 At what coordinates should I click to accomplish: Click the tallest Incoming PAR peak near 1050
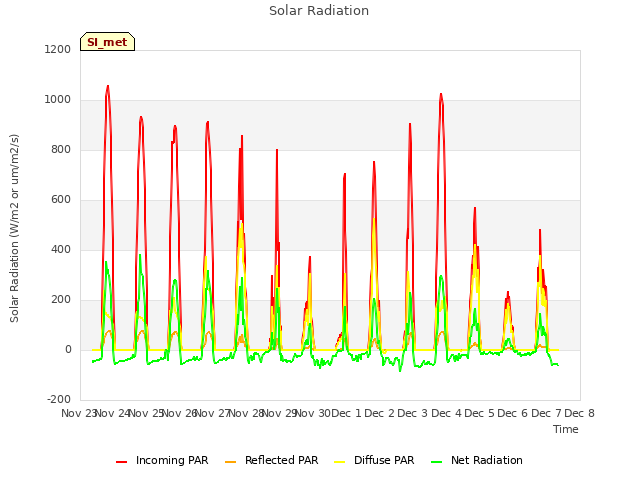[x=108, y=86]
